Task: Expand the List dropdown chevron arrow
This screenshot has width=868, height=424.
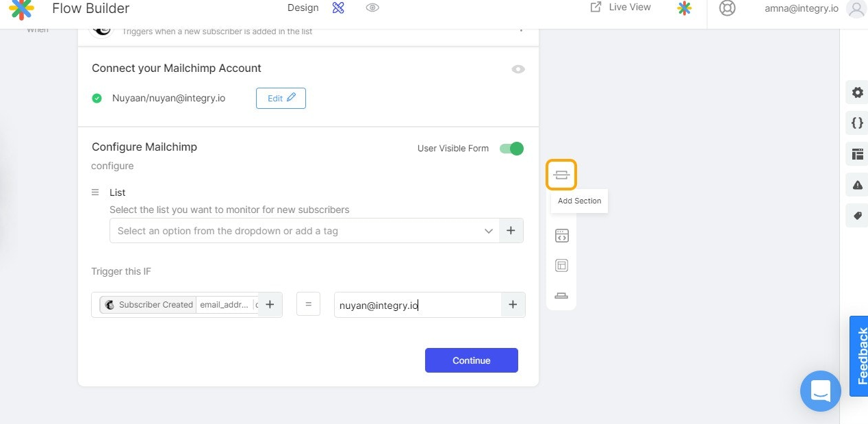Action: (x=489, y=231)
